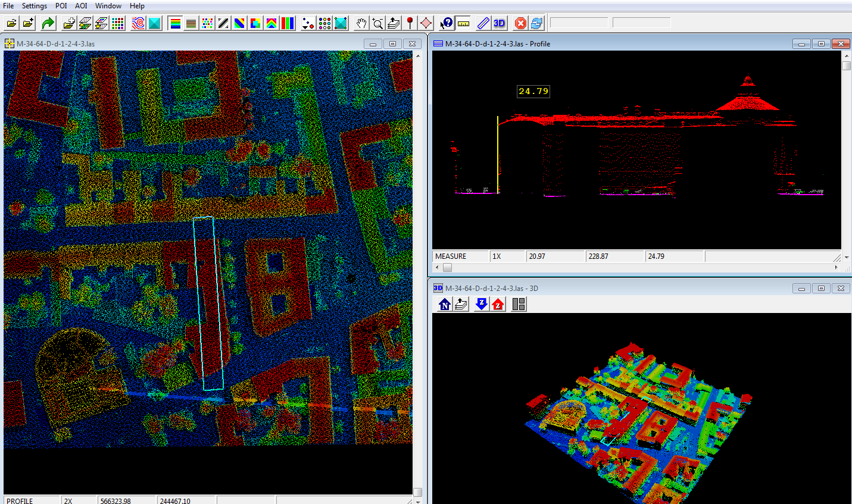The width and height of the screenshot is (852, 504).
Task: Click the 228.87 status bar value
Action: click(x=615, y=256)
